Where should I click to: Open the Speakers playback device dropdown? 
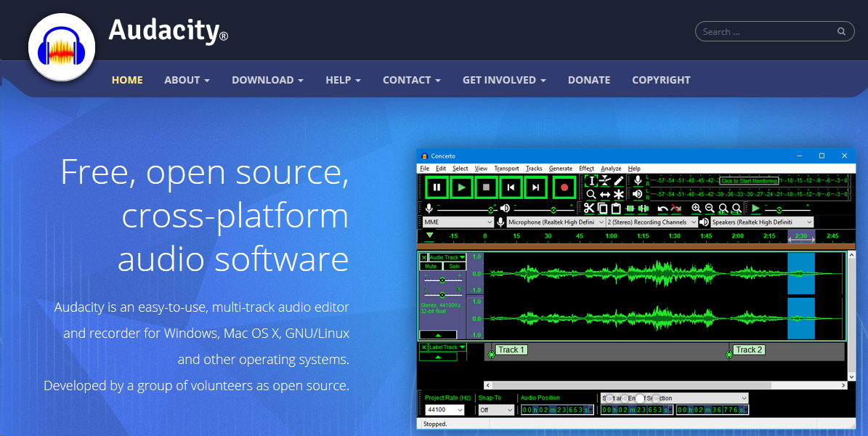[762, 222]
